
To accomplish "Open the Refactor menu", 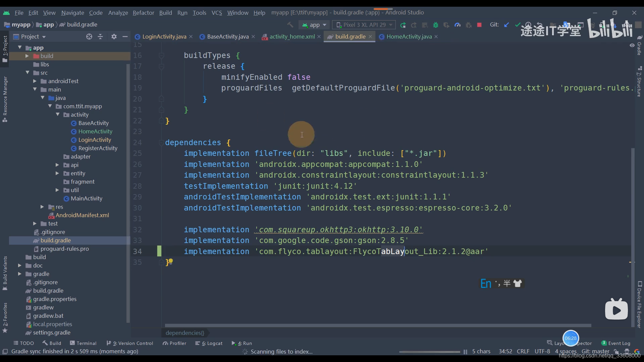I will [x=143, y=13].
